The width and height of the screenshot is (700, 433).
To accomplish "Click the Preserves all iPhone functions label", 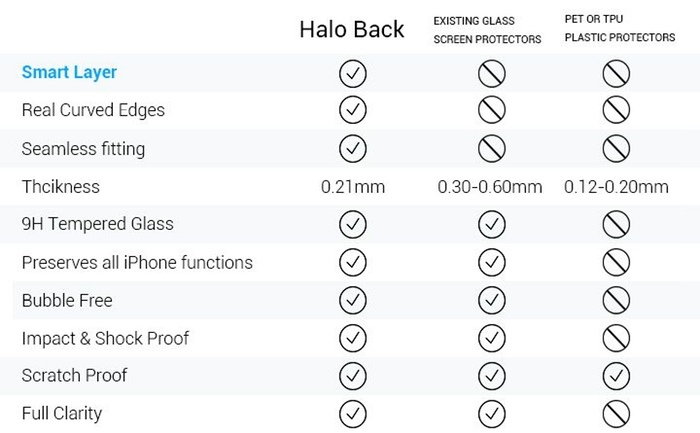I will [x=137, y=262].
